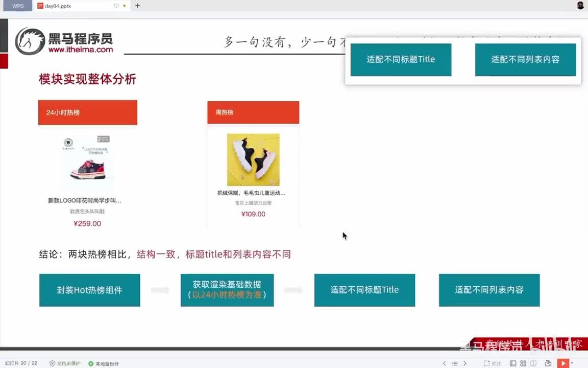Click product name 新款LOGO印花时尚学步叫...
588x368 pixels.
click(85, 200)
